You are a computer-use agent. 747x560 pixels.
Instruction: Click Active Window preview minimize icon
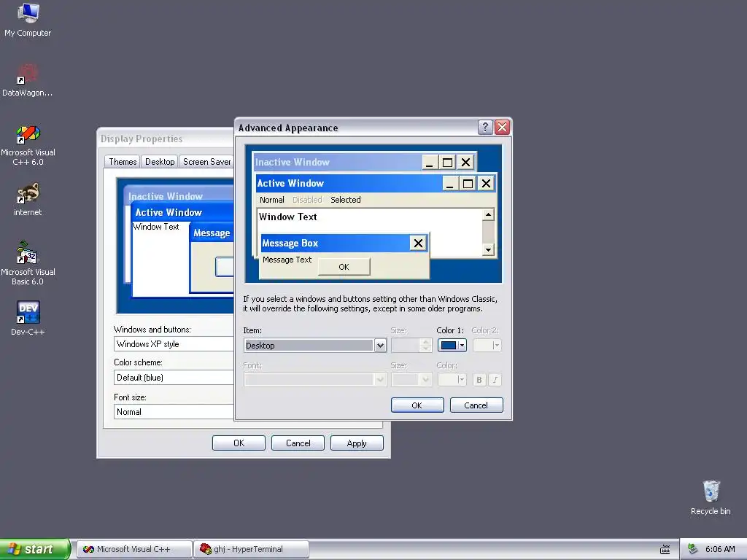[450, 183]
